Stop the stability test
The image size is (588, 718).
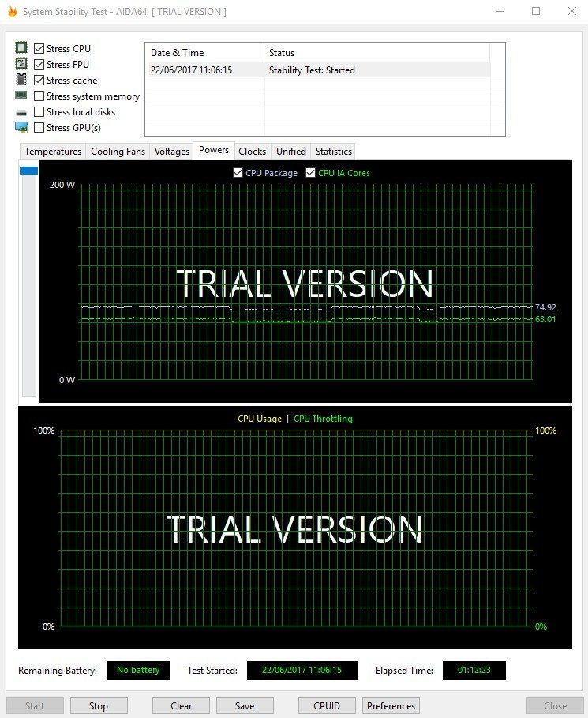(x=99, y=705)
